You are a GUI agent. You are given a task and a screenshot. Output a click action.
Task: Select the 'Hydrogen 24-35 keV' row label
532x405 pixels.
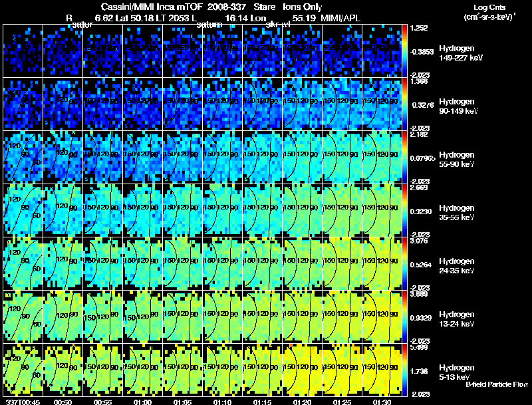457,266
